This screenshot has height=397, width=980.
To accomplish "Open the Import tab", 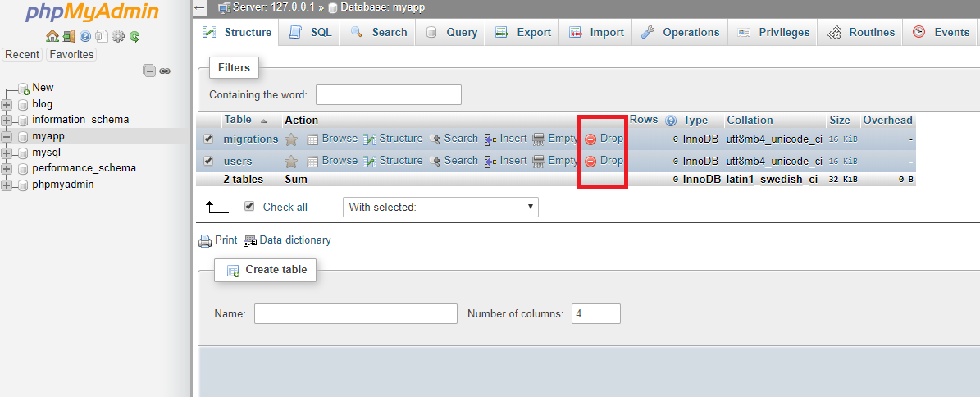I will pos(596,33).
